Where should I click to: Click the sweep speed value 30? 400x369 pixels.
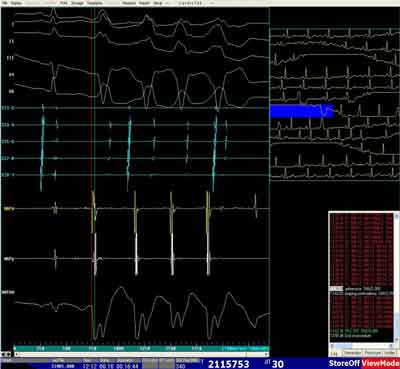tap(277, 364)
